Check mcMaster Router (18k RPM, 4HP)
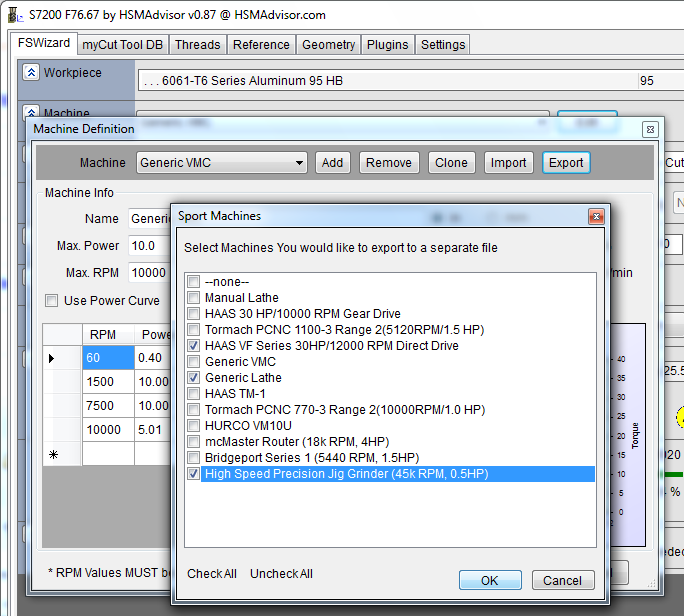Viewport: 684px width, 616px height. click(x=193, y=442)
